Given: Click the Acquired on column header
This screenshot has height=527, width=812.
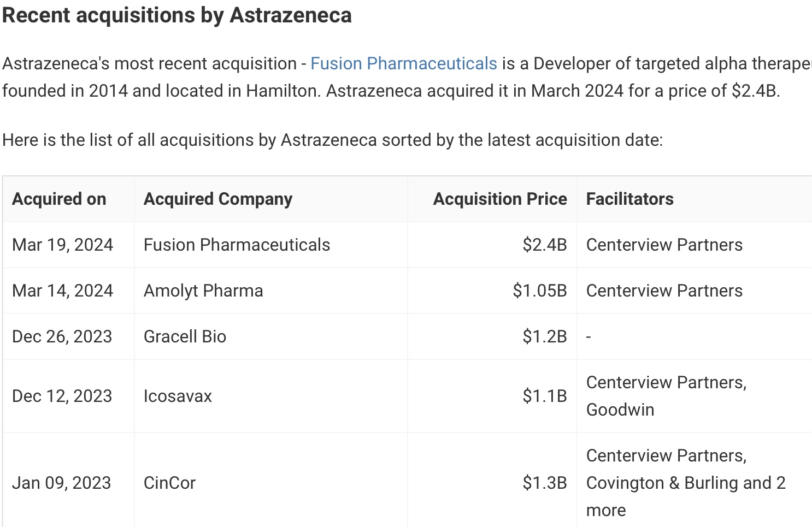Looking at the screenshot, I should 59,199.
